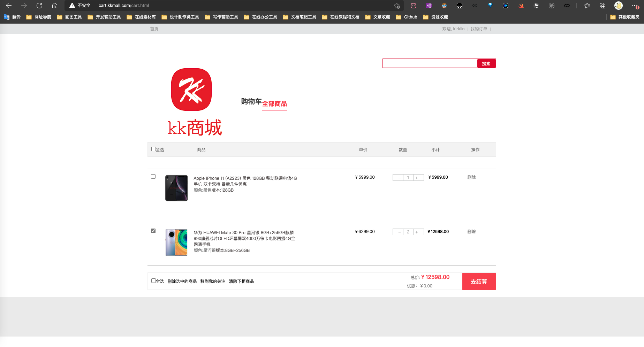Click the black loop-link extension icon
This screenshot has width=644, height=347.
567,6
